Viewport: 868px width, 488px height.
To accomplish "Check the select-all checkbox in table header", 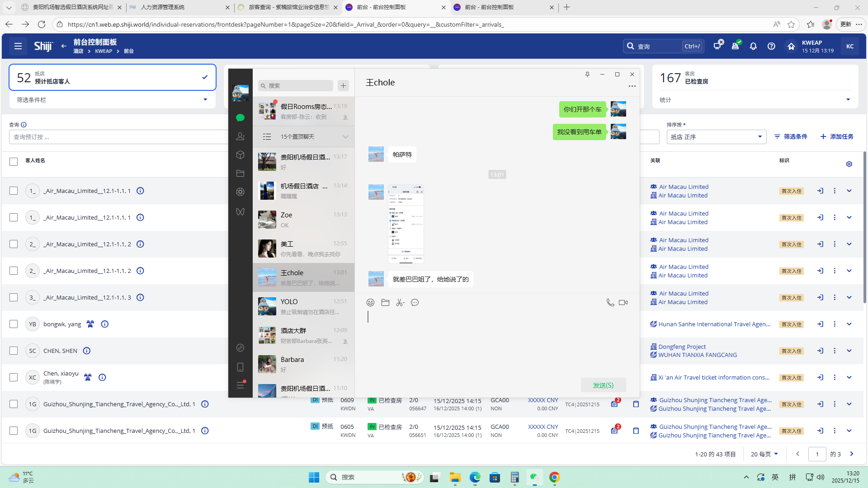I will tap(14, 161).
